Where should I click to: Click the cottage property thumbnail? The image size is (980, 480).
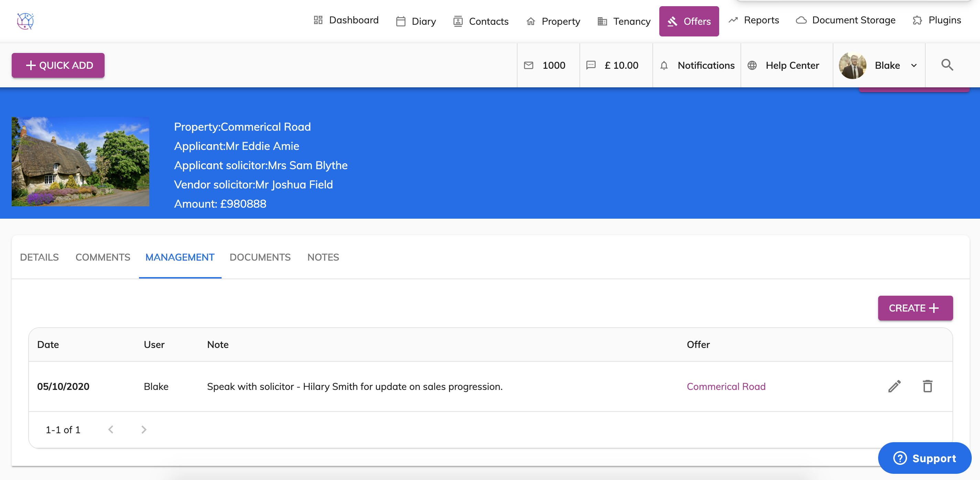click(81, 162)
